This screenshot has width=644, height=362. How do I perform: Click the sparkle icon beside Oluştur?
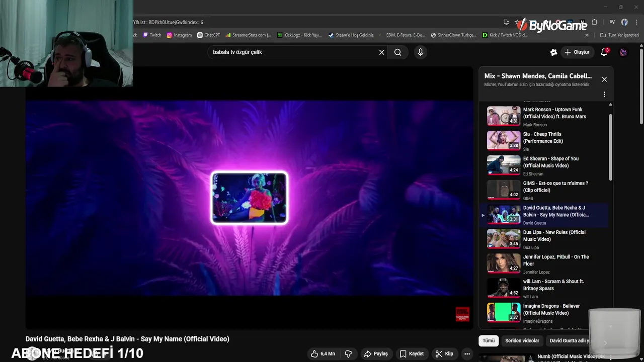[553, 52]
